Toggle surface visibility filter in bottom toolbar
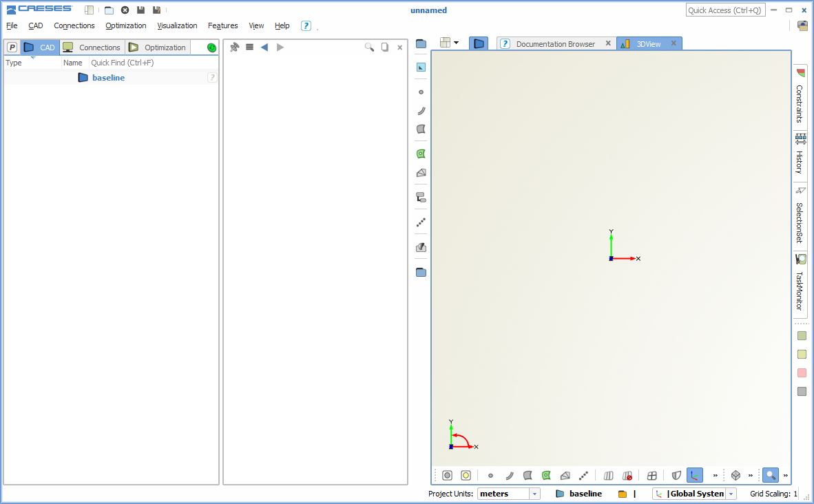This screenshot has width=814, height=504. tap(528, 475)
